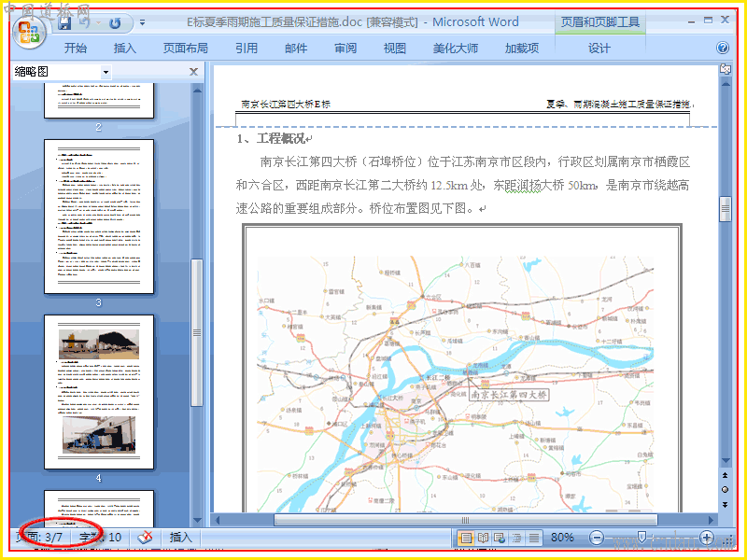Switch to the 审阅 ribbon tab
This screenshot has height=560, width=747.
(x=345, y=49)
